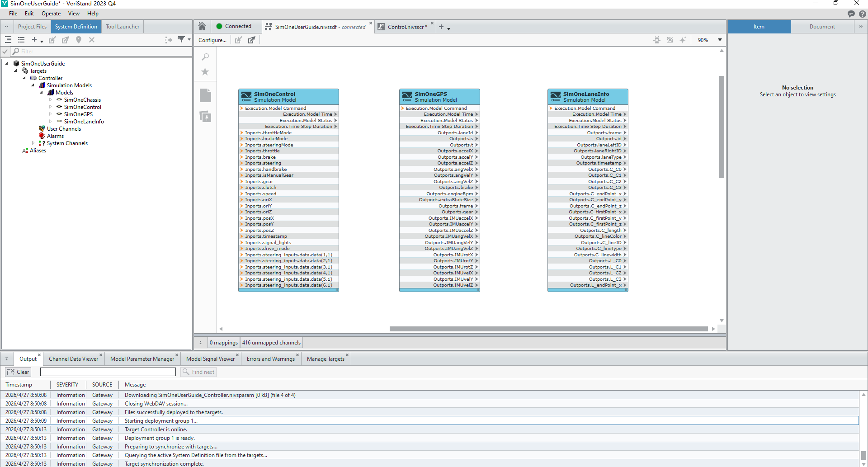Screen dimensions: 868x467
Task: Click the SimOneGPS simulation model icon
Action: point(407,97)
